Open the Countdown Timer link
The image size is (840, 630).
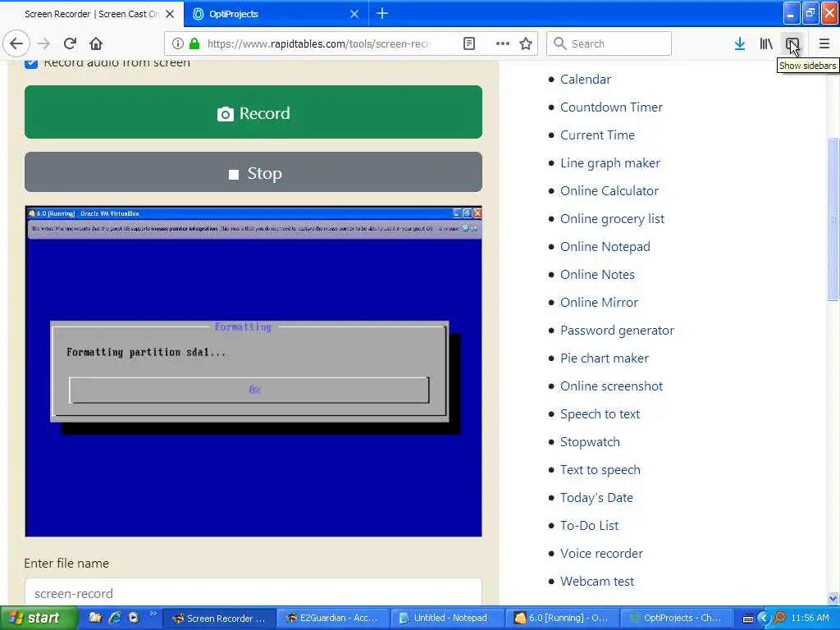click(x=611, y=107)
